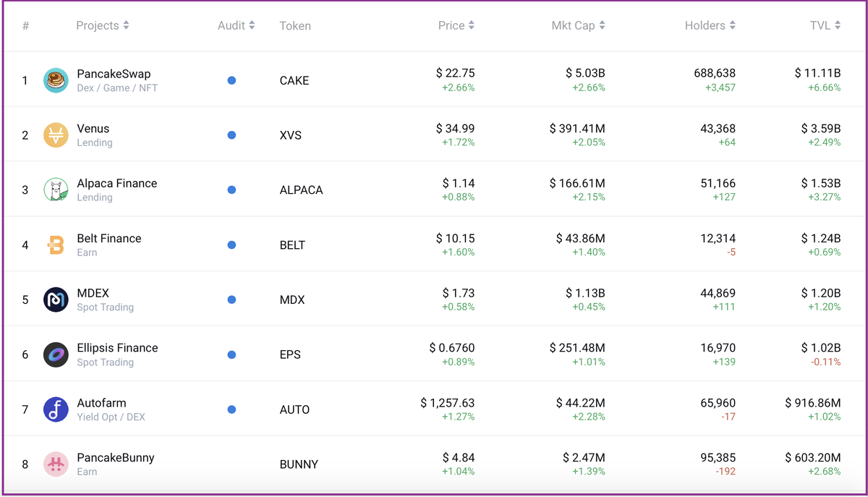Click the audit dot in the MDEX row
Screen dimensions: 868x497
tap(231, 300)
